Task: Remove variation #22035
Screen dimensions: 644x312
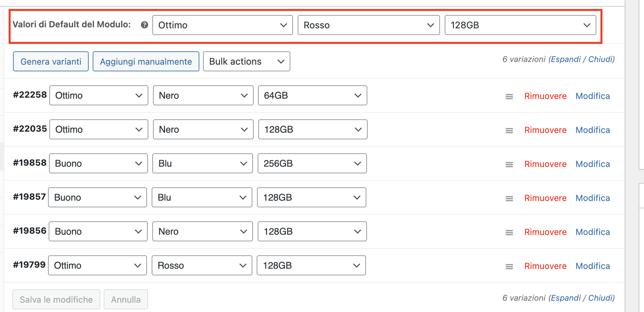Action: (x=545, y=130)
